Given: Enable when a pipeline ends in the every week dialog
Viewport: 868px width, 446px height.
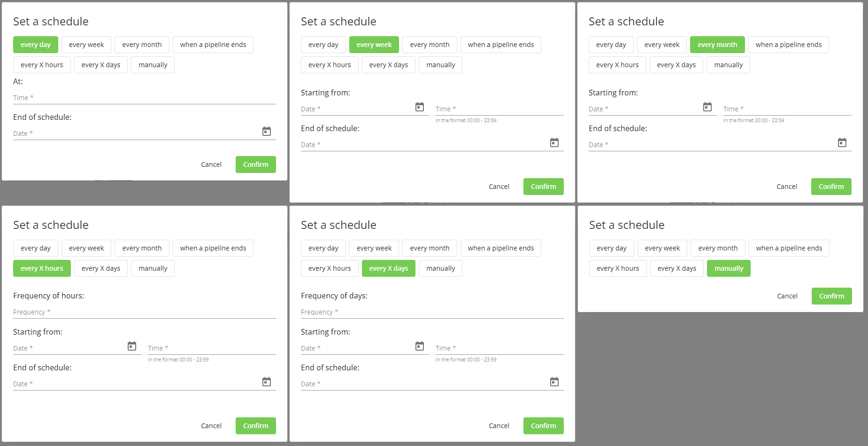Looking at the screenshot, I should click(500, 44).
